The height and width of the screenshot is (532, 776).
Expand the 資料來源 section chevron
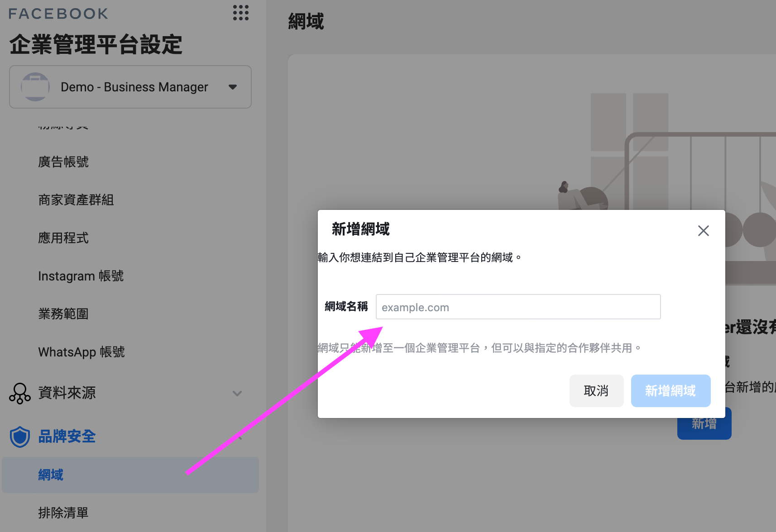pos(237,393)
